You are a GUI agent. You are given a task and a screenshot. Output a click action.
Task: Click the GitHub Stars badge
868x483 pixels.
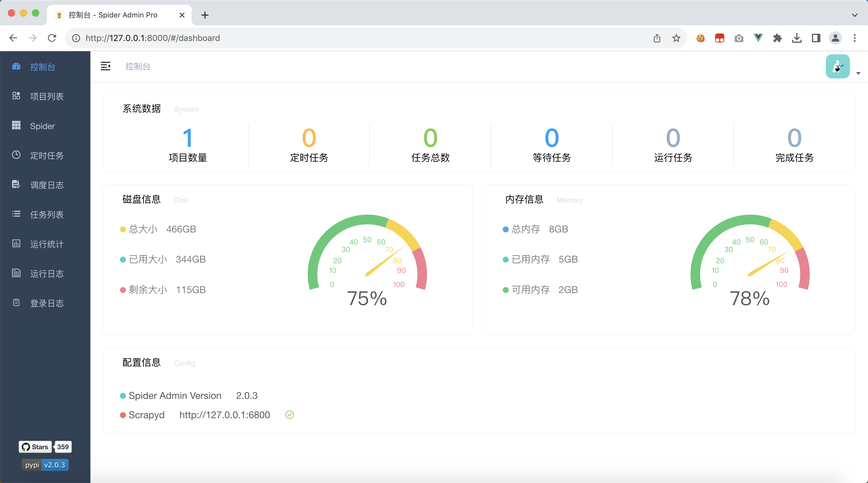35,447
